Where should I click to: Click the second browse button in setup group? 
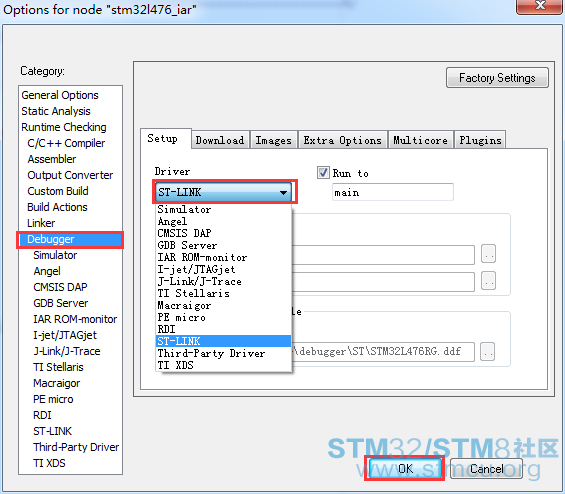pyautogui.click(x=489, y=281)
